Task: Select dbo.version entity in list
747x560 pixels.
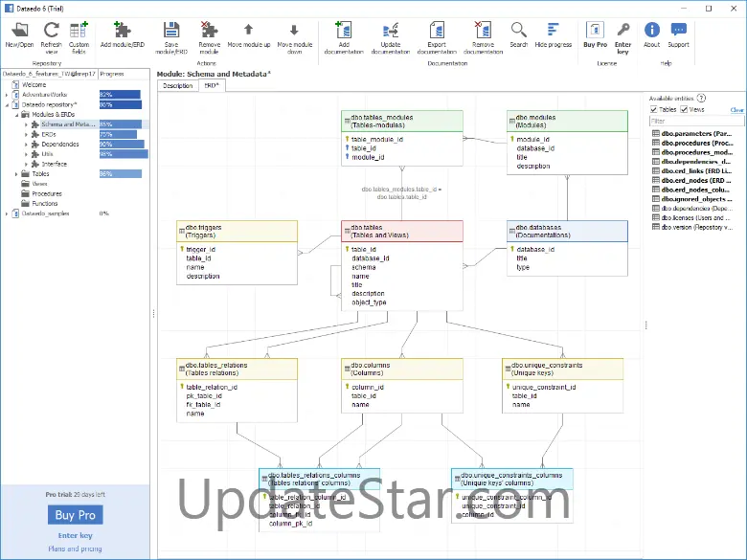Action: [x=691, y=227]
